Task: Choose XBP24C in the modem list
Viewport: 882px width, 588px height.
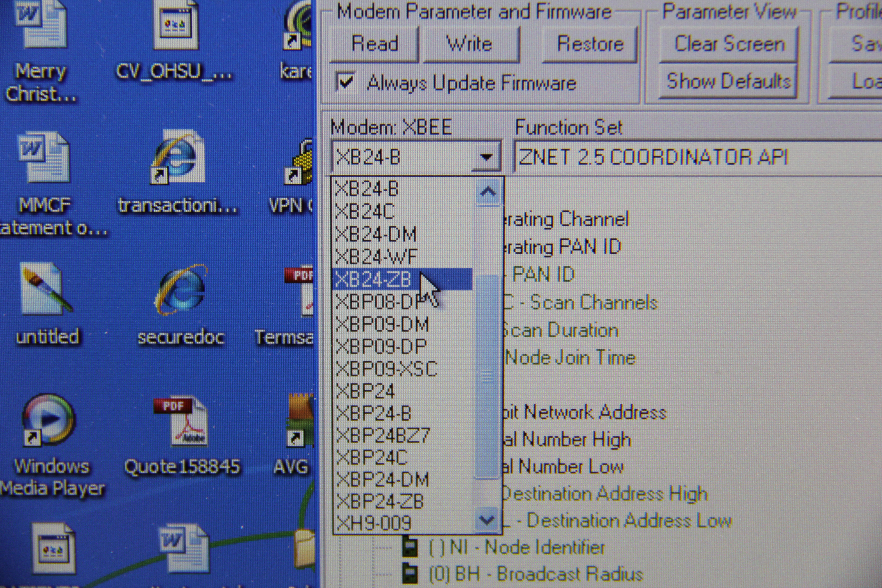Action: pyautogui.click(x=403, y=458)
